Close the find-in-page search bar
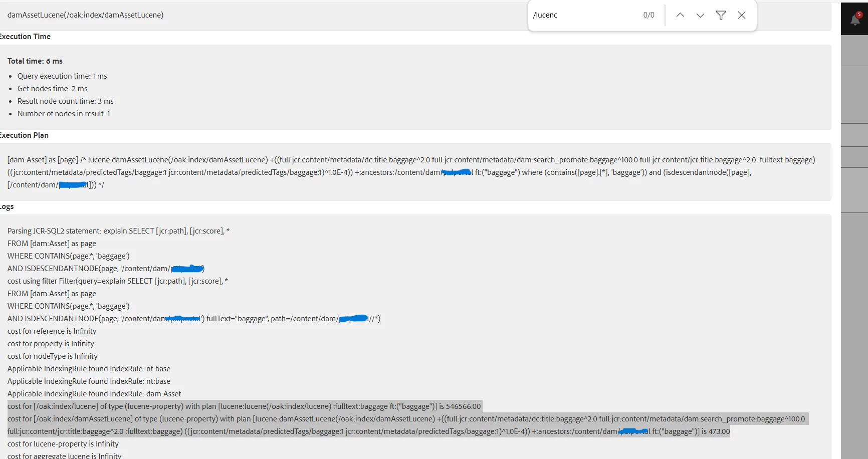 click(x=742, y=15)
